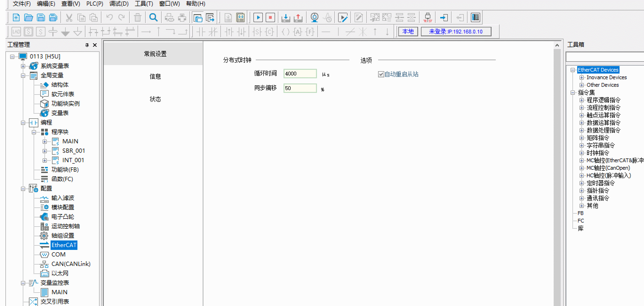Collapse the 配置 tree node
This screenshot has height=306, width=644.
(x=23, y=189)
